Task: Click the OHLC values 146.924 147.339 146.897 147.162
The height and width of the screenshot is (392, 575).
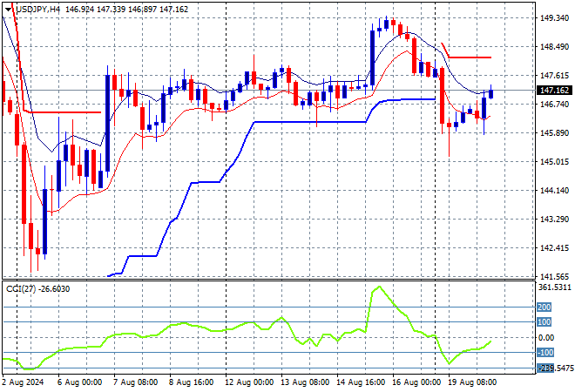Action: click(126, 10)
